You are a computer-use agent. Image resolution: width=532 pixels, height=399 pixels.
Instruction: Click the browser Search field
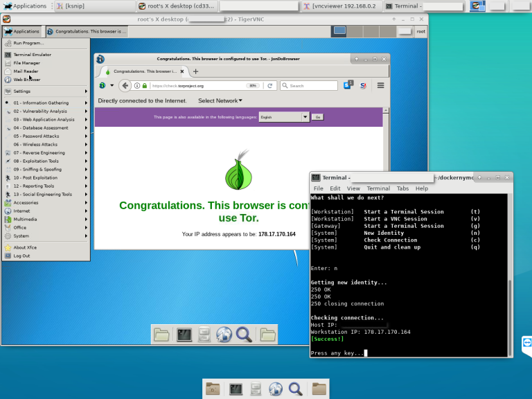point(309,86)
